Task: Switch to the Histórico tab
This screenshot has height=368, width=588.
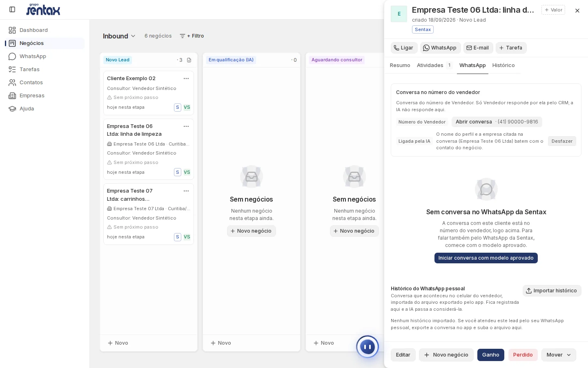Action: 503,65
